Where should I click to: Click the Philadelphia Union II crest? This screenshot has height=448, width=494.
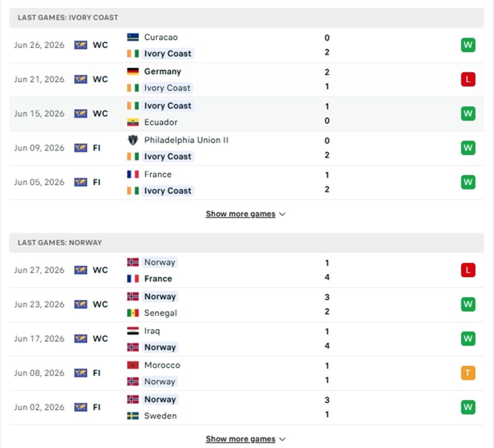click(x=133, y=140)
